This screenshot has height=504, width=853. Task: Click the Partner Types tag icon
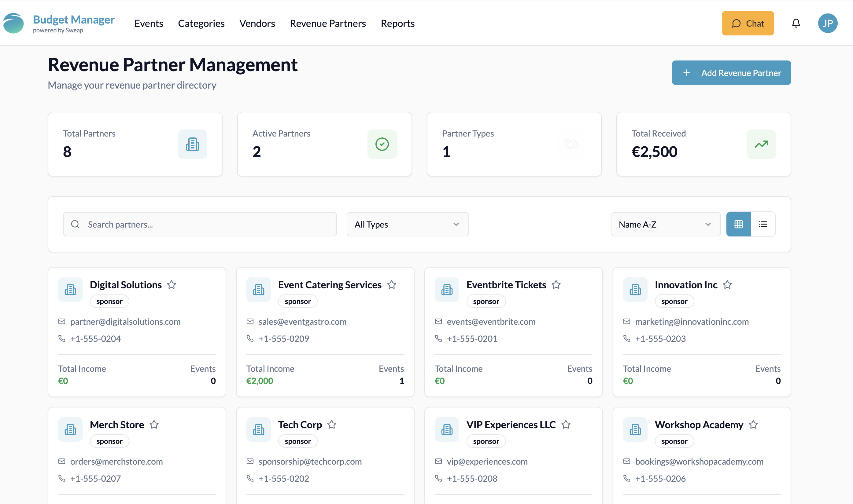click(572, 144)
